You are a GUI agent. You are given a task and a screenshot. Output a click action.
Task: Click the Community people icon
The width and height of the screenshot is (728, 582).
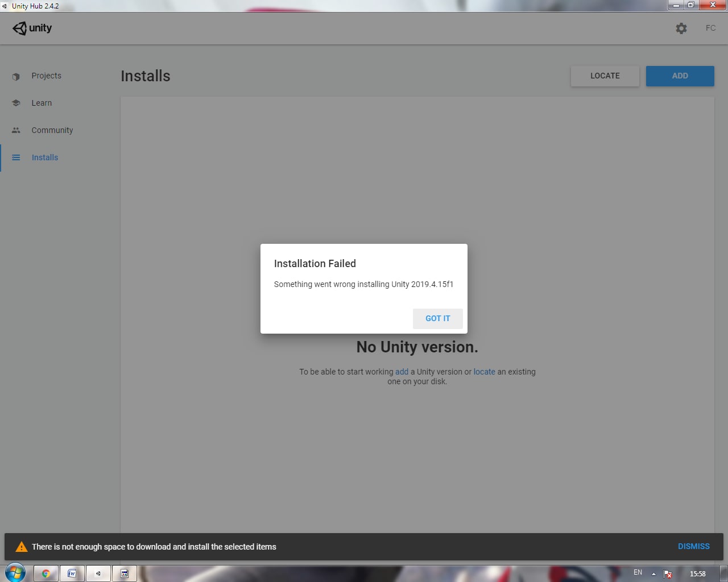(16, 130)
